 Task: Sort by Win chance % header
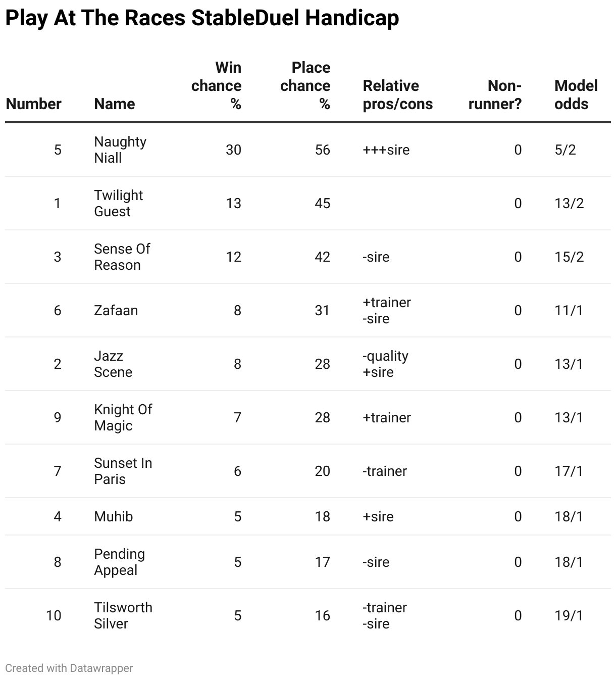pos(217,85)
